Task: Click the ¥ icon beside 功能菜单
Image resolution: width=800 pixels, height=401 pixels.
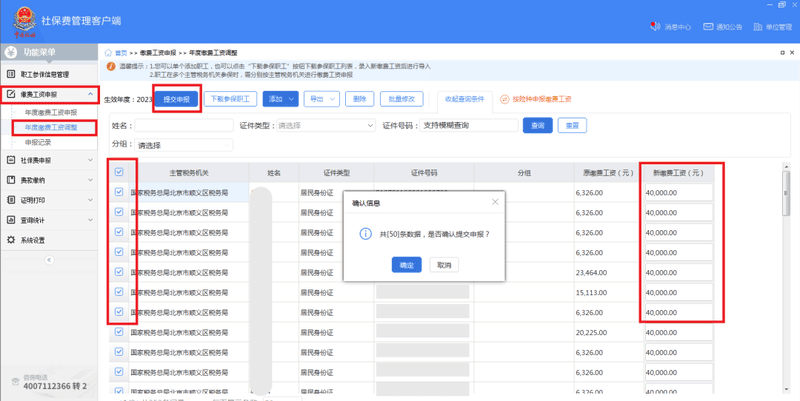Action: (12, 52)
